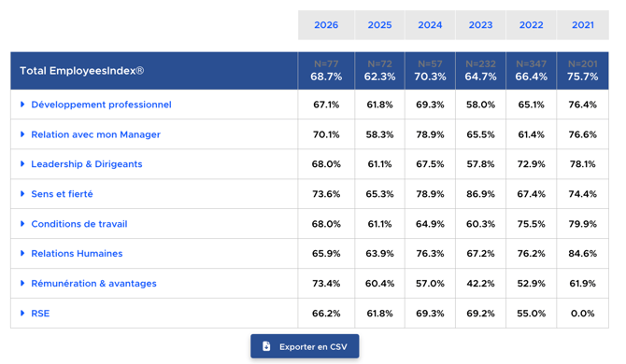The height and width of the screenshot is (364, 626).
Task: Select the 2025 year column header
Action: 379,25
